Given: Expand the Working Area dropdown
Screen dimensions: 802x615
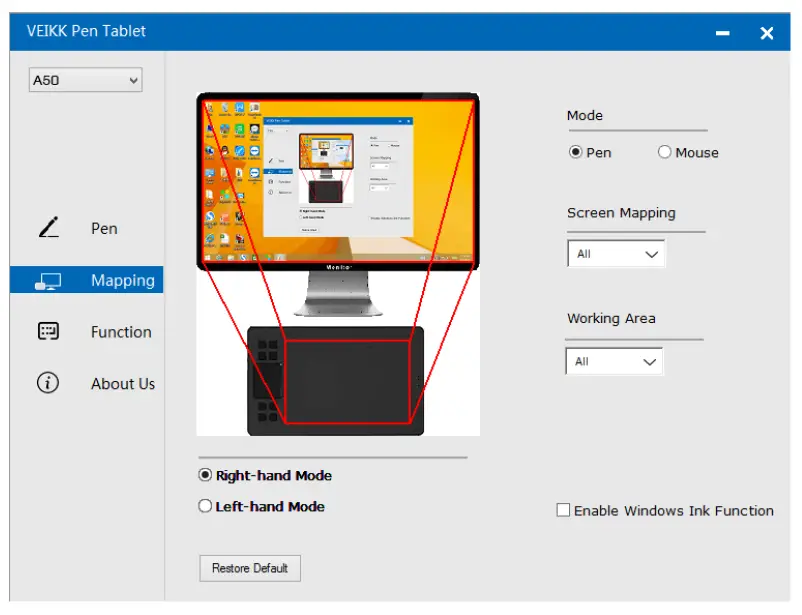Looking at the screenshot, I should (614, 361).
